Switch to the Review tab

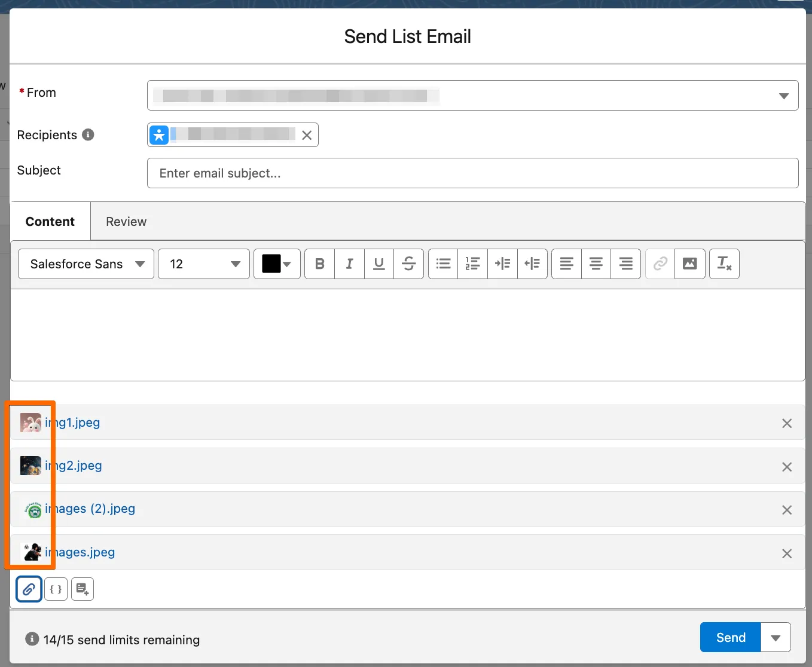[126, 222]
